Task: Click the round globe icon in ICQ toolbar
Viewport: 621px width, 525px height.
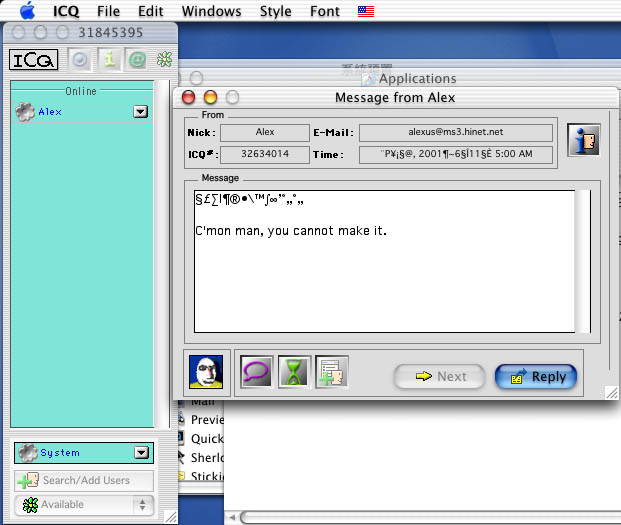Action: pyautogui.click(x=80, y=60)
